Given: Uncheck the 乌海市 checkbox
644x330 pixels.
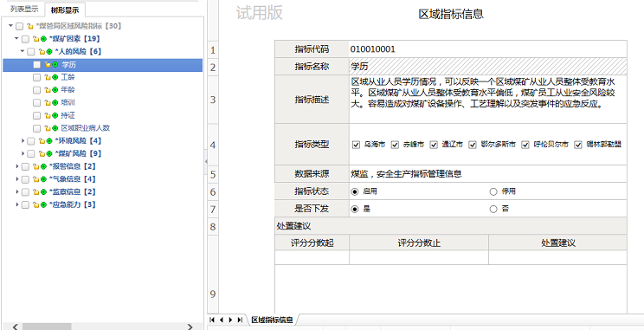Looking at the screenshot, I should point(356,145).
